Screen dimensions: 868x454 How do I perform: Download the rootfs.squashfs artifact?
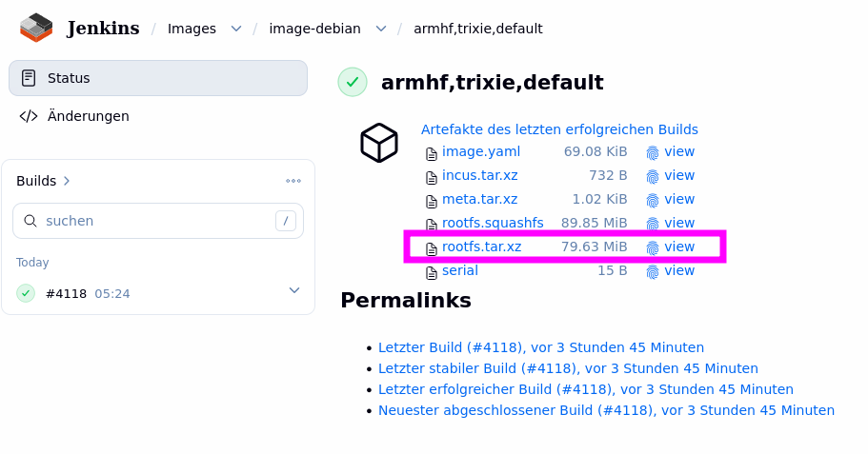493,223
